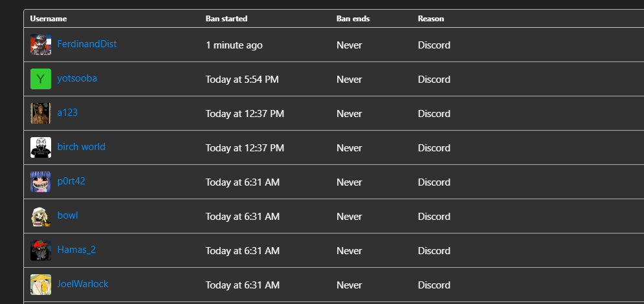The image size is (644, 304).
Task: Click the Reason column header
Action: (x=431, y=19)
